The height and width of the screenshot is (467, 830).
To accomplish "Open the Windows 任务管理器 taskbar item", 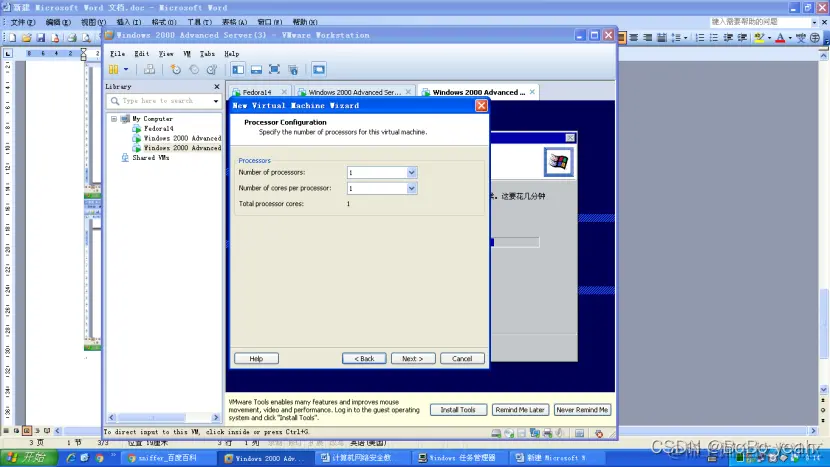I will [460, 458].
